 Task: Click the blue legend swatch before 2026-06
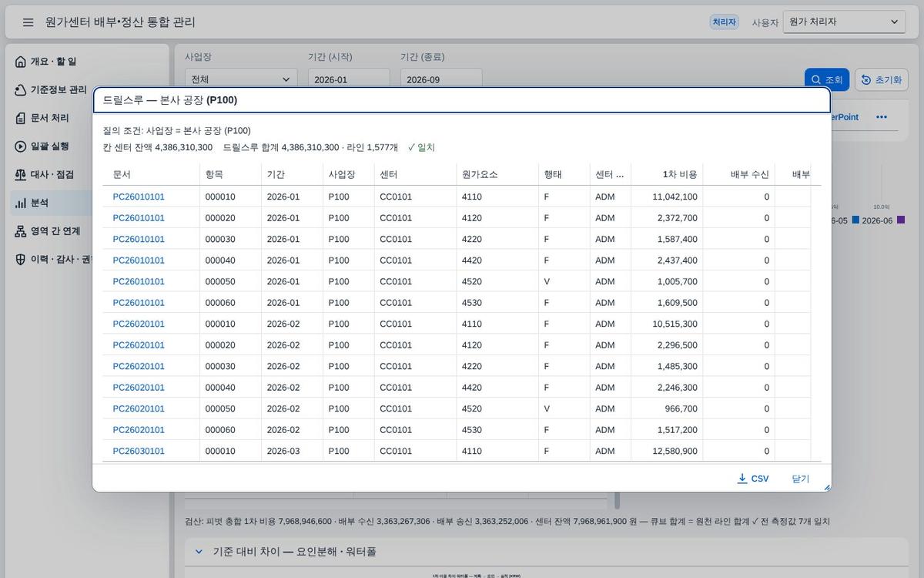[x=855, y=220]
